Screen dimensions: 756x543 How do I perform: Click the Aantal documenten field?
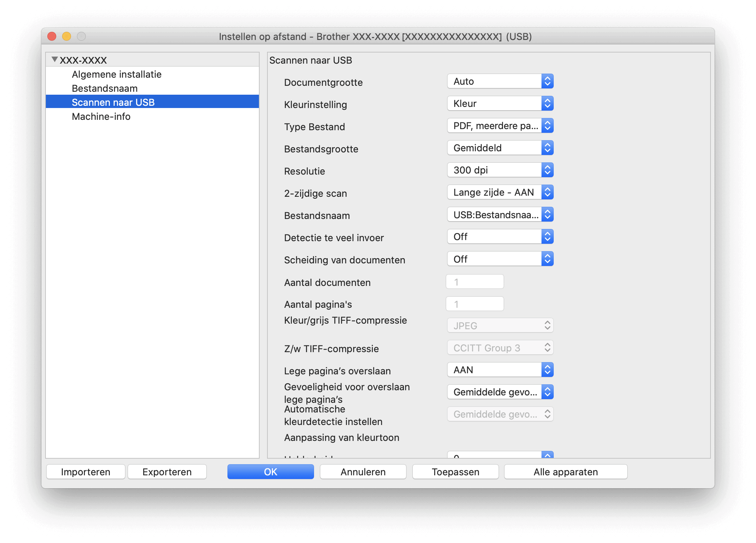click(x=475, y=282)
